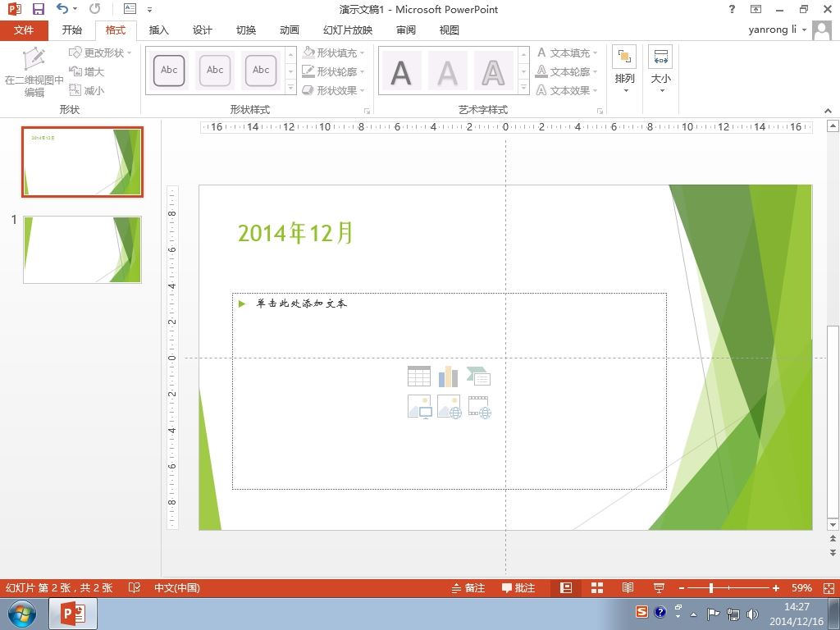
Task: Expand shape styles gallery more arrow
Action: pos(291,87)
